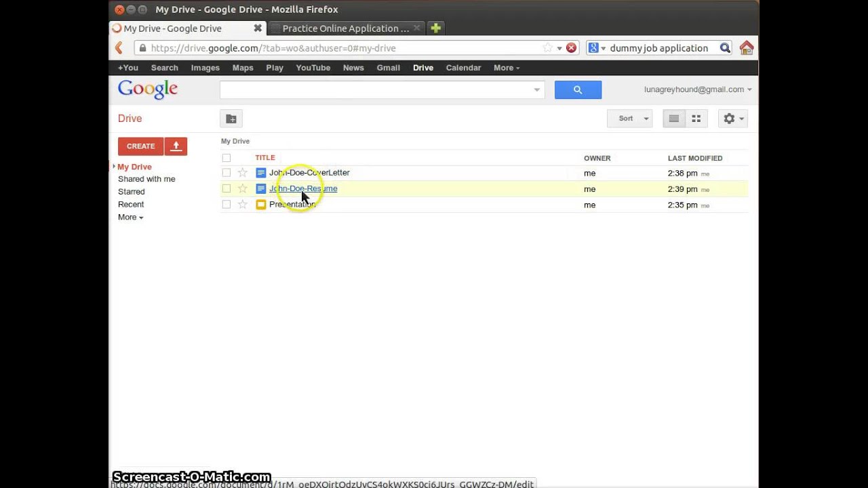
Task: Open Calendar in the Google bar
Action: [463, 68]
